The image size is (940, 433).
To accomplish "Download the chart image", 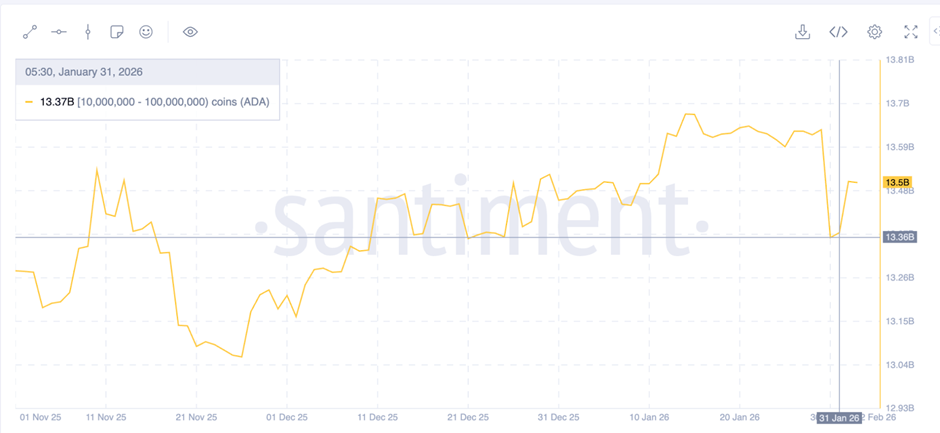I will click(802, 32).
